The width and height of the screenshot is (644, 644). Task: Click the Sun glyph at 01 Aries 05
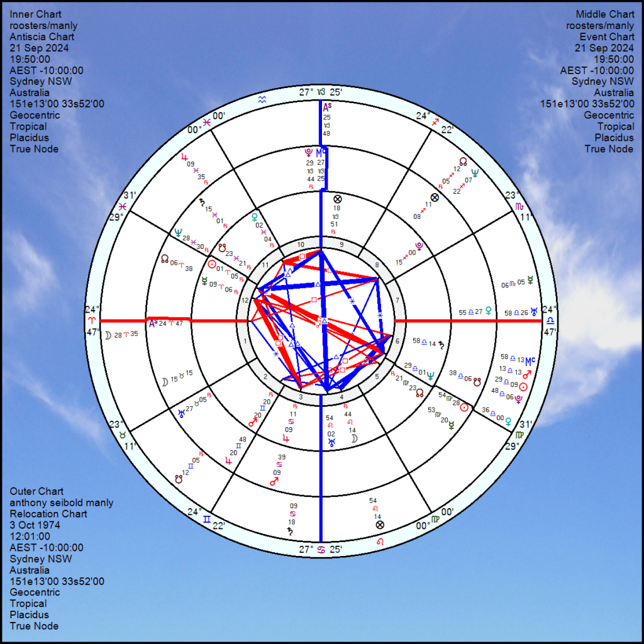click(212, 265)
